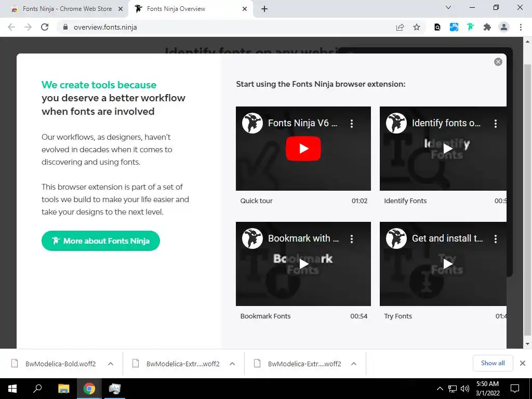Play the Identify fonts video
This screenshot has height=399, width=532.
coord(448,149)
